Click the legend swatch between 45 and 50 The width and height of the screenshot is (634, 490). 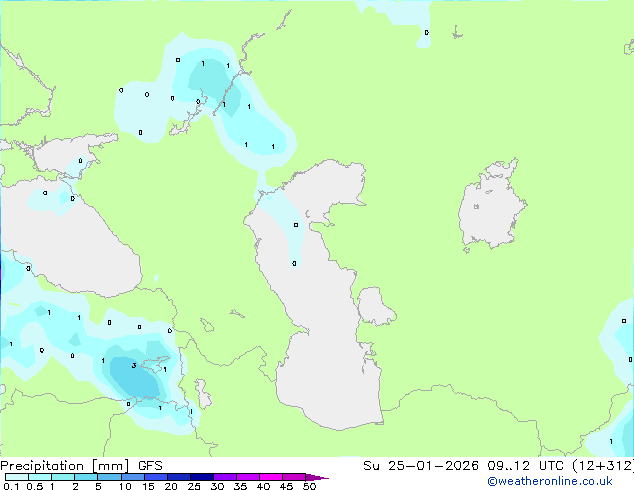tap(294, 477)
